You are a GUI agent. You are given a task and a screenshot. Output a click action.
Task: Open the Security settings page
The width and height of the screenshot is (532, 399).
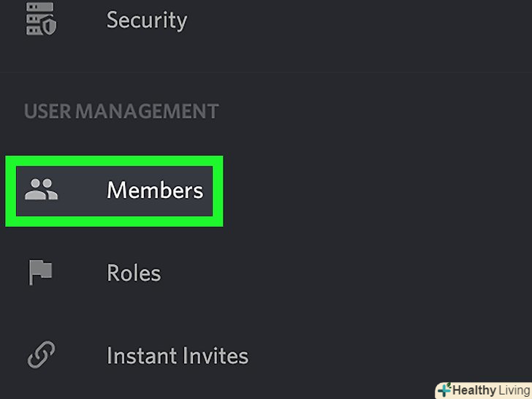(146, 20)
